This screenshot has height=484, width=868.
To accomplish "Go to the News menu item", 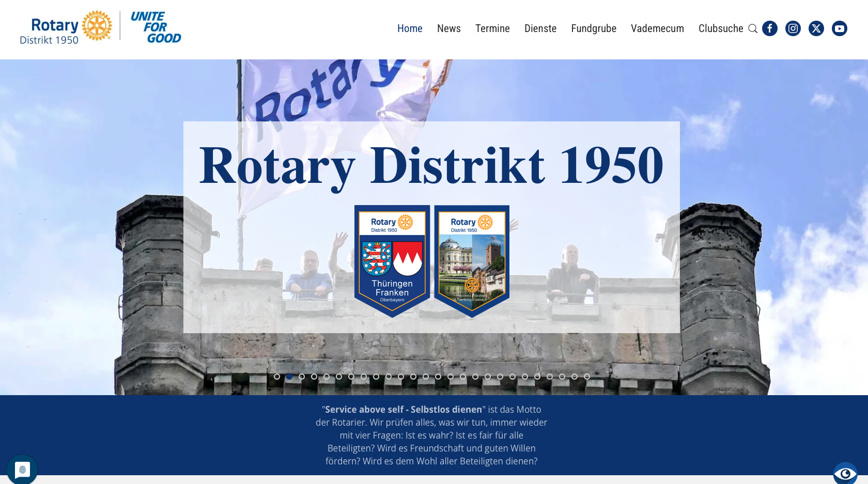I will point(448,28).
